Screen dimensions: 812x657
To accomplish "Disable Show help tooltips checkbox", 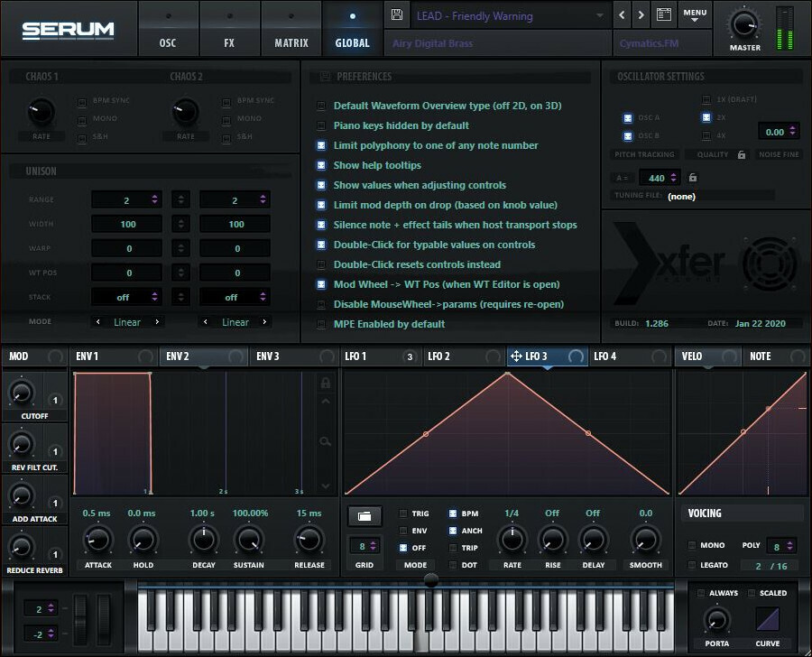I will [321, 165].
